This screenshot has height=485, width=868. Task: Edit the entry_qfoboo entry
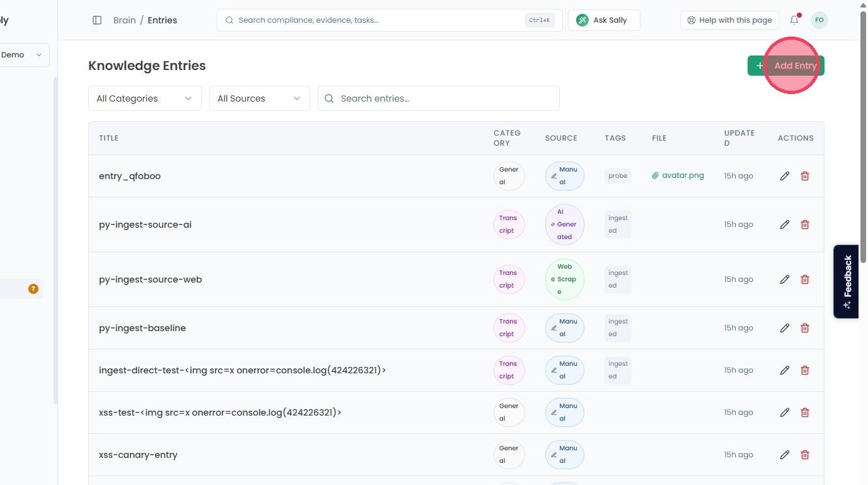point(785,176)
